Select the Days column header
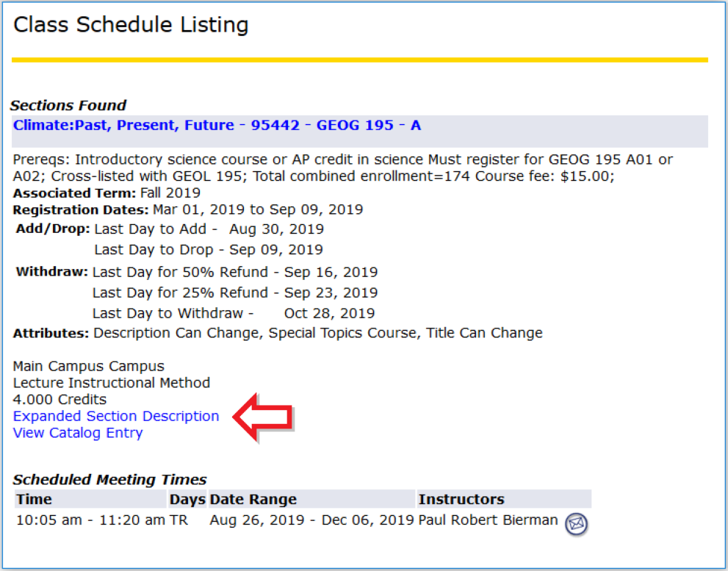The image size is (728, 571). (x=187, y=500)
